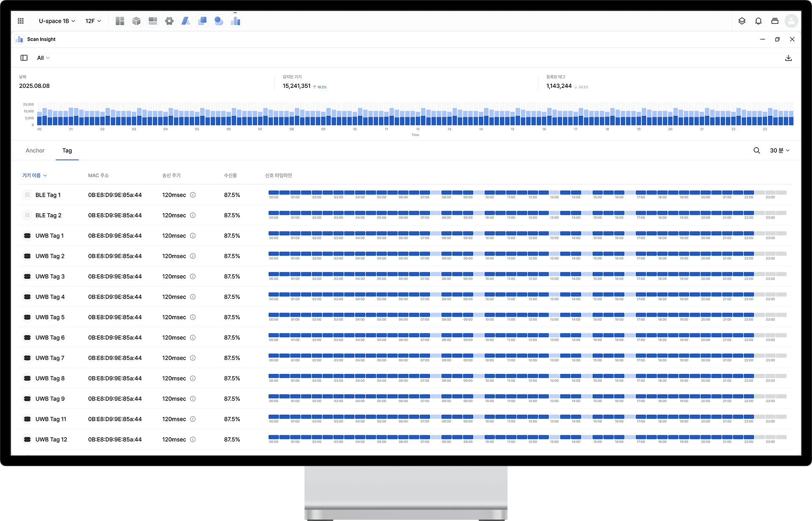The width and height of the screenshot is (812, 521).
Task: Click the 3D cube app icon
Action: (136, 21)
